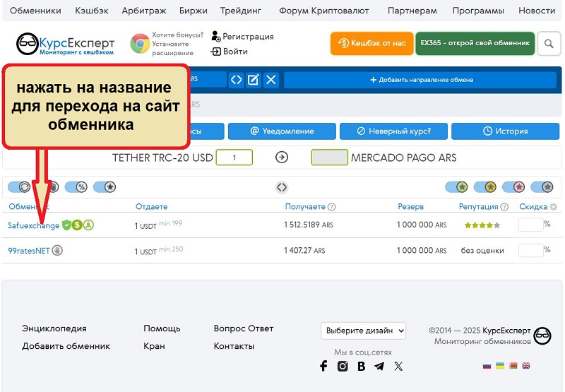Image resolution: width=565 pixels, height=392 pixels.
Task: Click the Уведомление button
Action: click(x=282, y=131)
